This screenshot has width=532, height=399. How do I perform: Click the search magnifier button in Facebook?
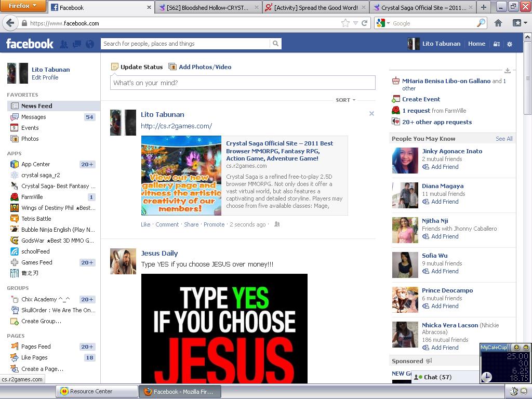point(276,44)
